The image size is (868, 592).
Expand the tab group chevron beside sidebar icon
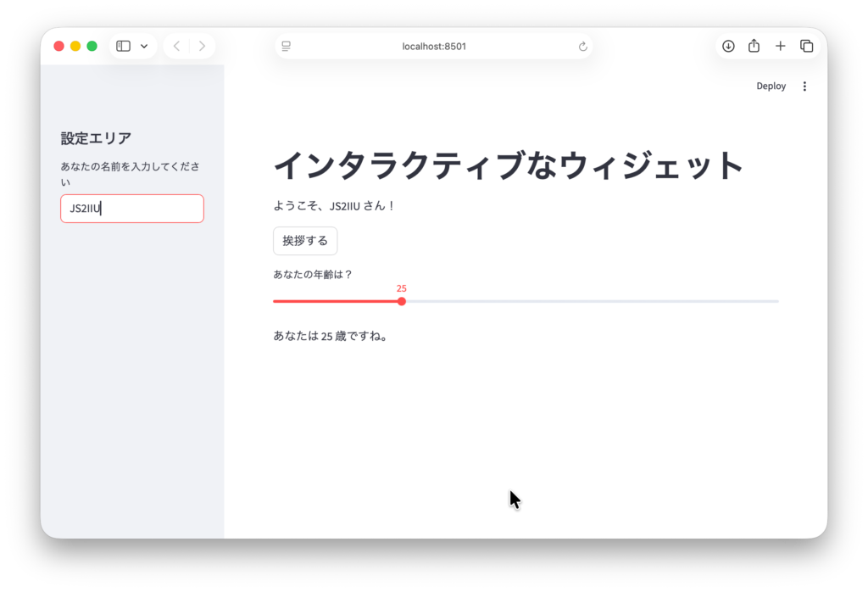(144, 46)
